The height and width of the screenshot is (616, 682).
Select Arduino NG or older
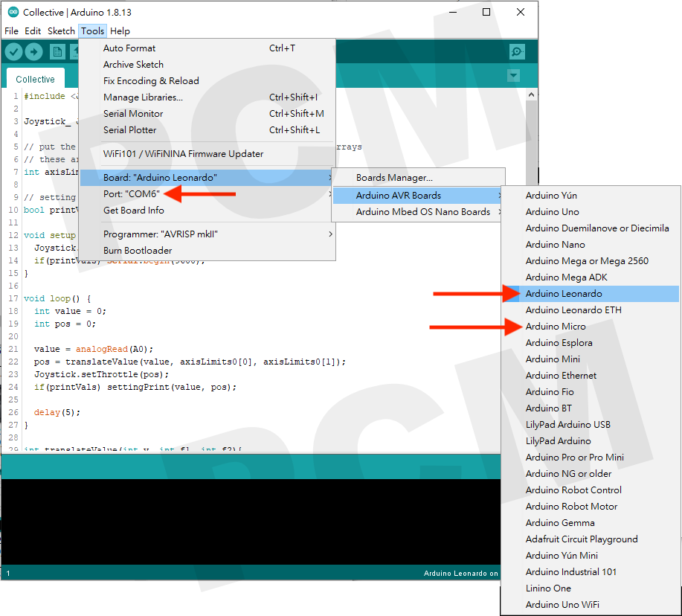click(x=591, y=474)
